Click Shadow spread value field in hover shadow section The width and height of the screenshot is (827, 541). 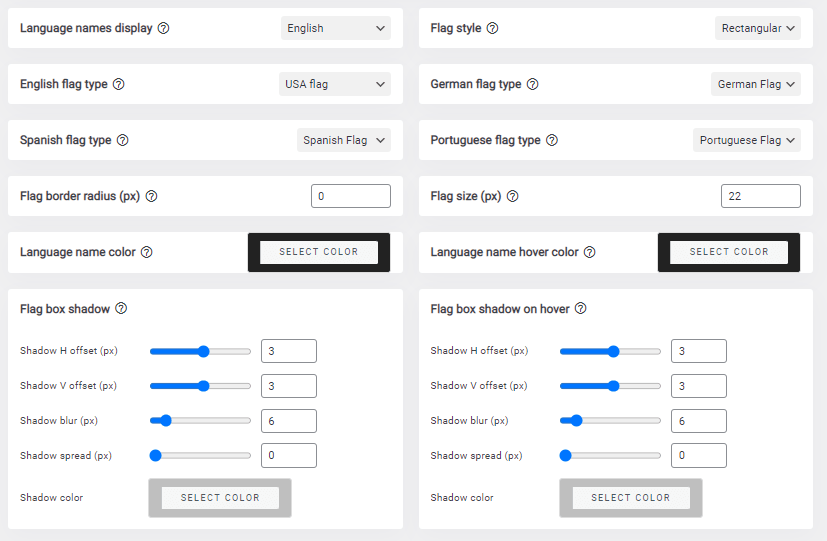pyautogui.click(x=699, y=456)
